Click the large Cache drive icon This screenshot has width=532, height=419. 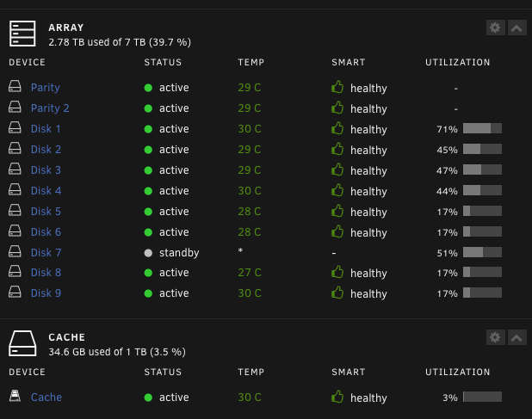tap(22, 343)
